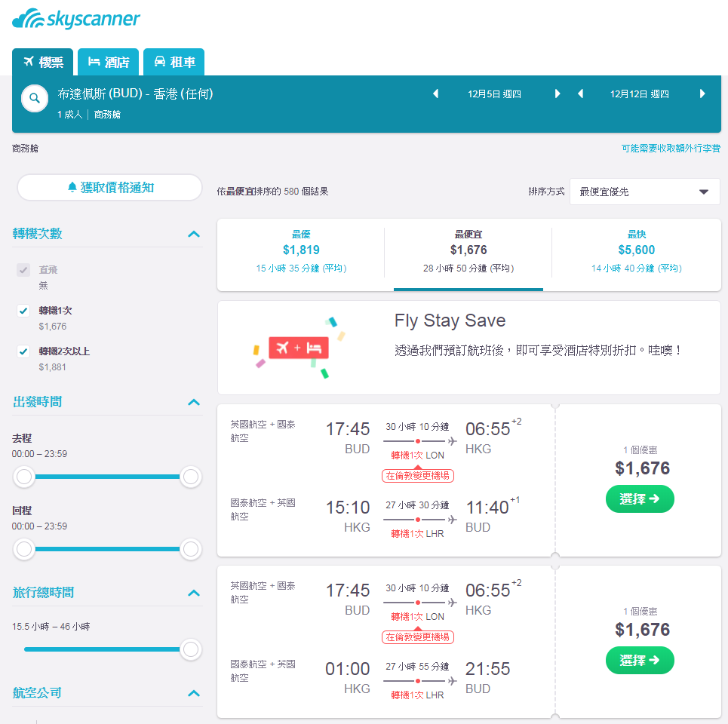The image size is (728, 724).
Task: Select the 最便宜 $1,676 sorting tab
Action: click(x=468, y=254)
